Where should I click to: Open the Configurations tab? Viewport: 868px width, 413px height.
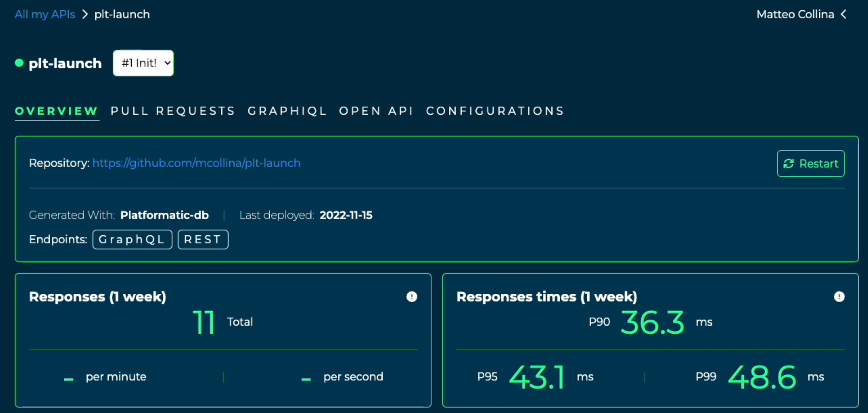pos(495,111)
